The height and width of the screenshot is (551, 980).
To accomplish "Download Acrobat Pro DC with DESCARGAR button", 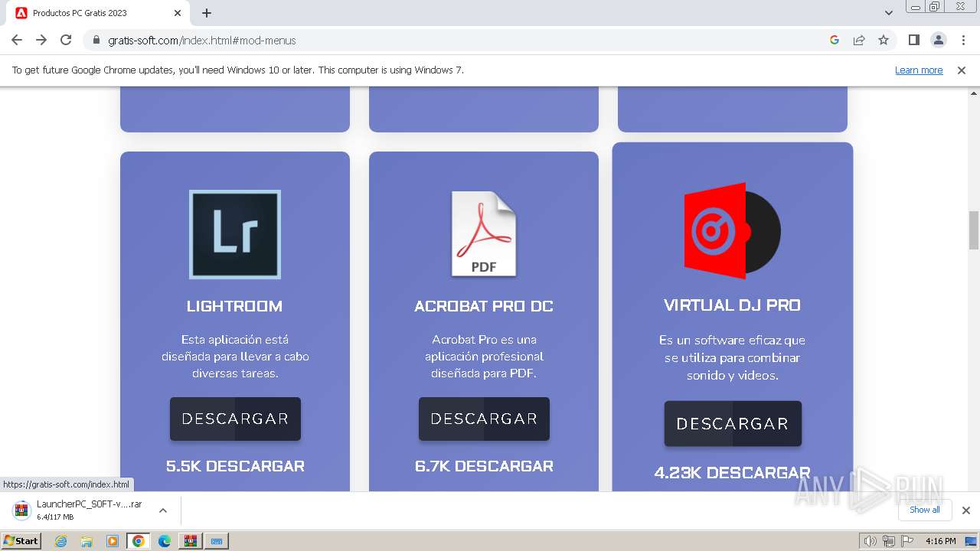I will tap(484, 419).
